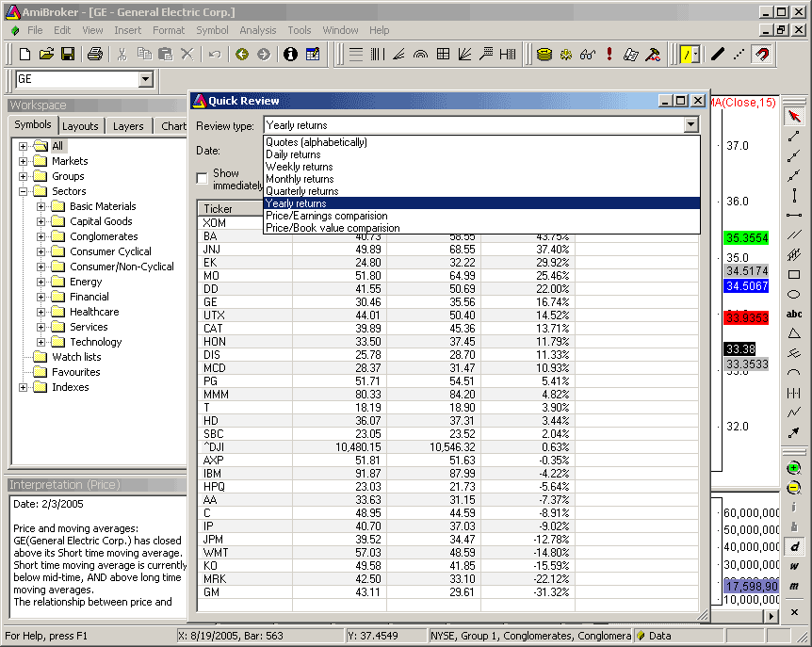Toggle the Show immediately checkbox

tap(202, 178)
